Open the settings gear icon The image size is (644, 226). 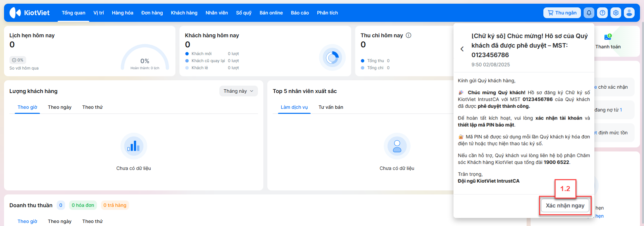click(616, 13)
